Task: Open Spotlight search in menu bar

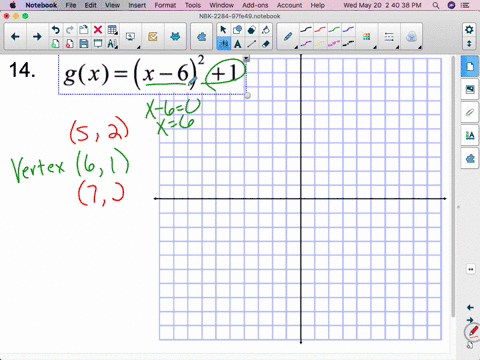Action: coord(436,5)
